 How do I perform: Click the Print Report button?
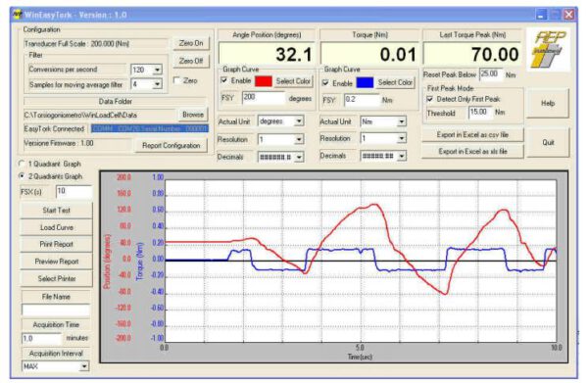(56, 244)
